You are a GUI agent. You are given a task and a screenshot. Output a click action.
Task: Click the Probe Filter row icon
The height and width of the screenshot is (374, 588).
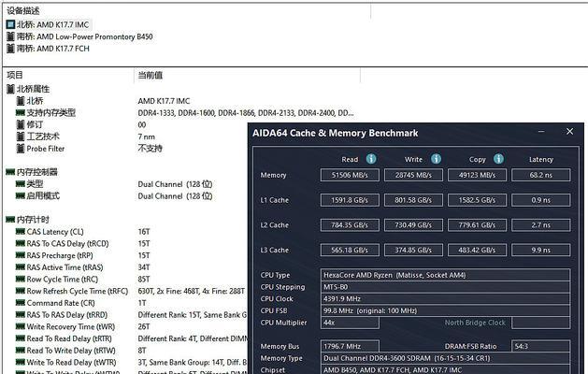tap(21, 149)
